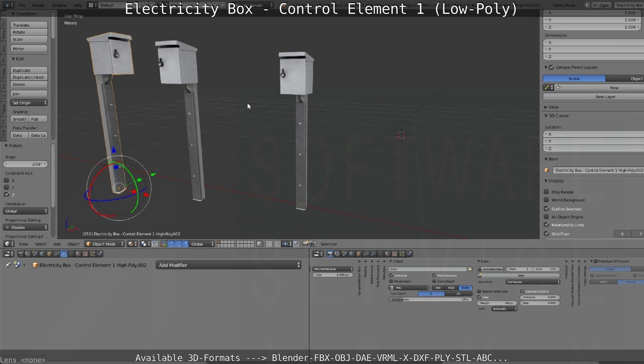
Task: Open Mesh Data triangle tab in Bake editor header
Action: (380, 254)
